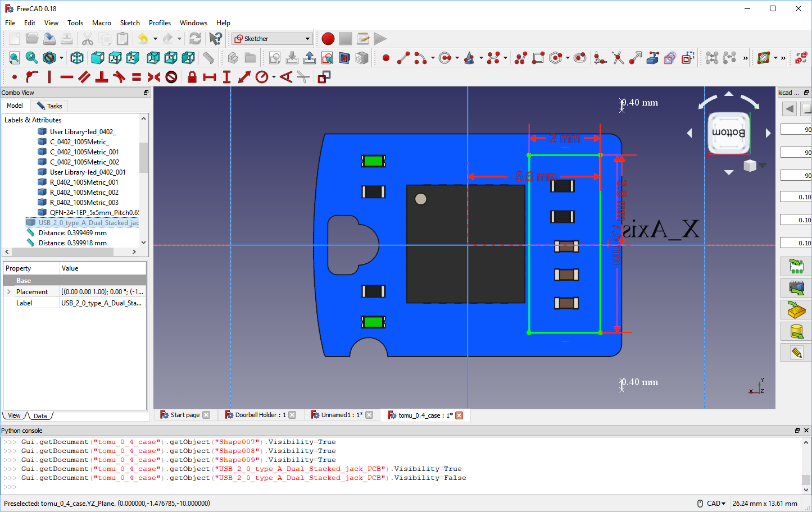Open the radius constraint dropdown arrow
This screenshot has height=512, width=812.
coord(273,77)
